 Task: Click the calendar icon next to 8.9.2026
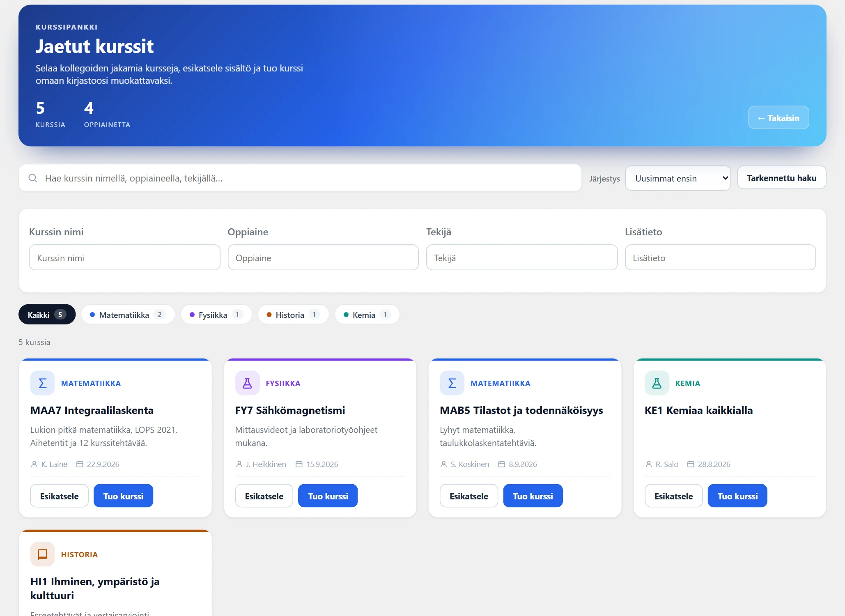501,464
